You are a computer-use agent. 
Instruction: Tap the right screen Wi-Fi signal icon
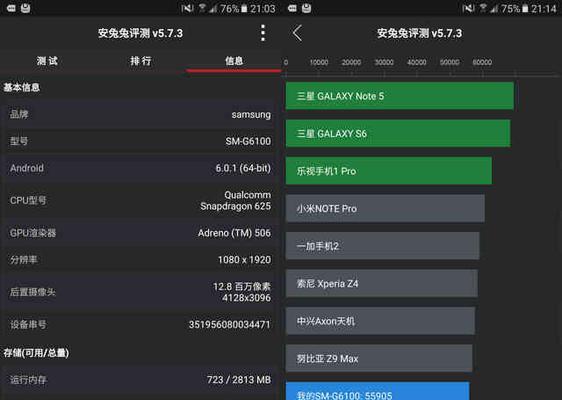tap(483, 8)
